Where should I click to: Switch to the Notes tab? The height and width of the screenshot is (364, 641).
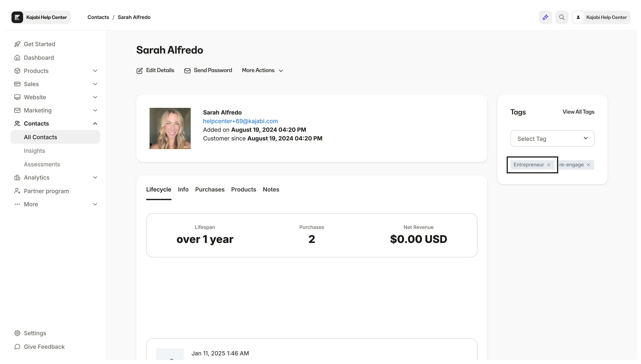271,189
